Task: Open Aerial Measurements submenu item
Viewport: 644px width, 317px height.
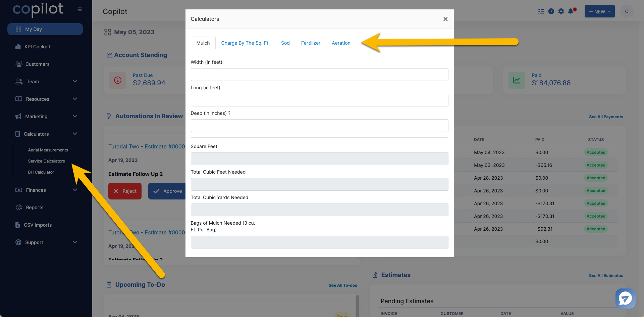Action: coord(48,150)
